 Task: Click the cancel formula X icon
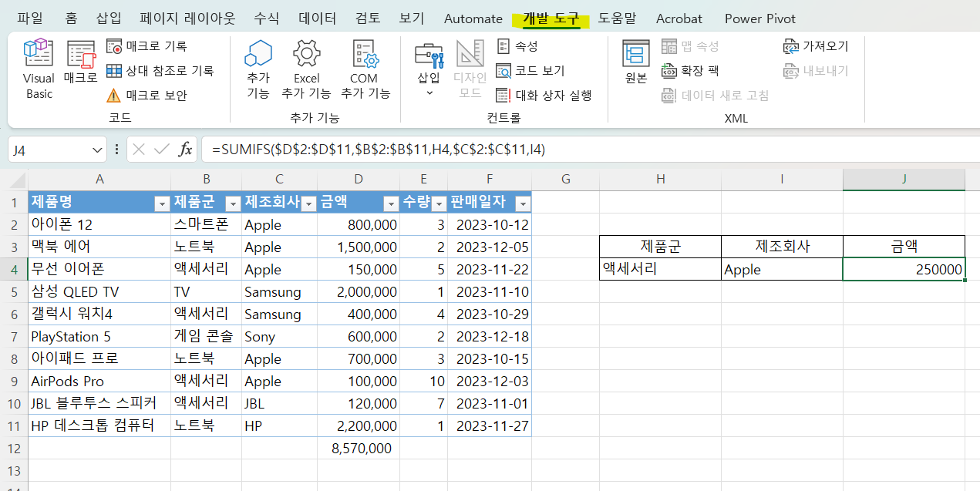139,150
